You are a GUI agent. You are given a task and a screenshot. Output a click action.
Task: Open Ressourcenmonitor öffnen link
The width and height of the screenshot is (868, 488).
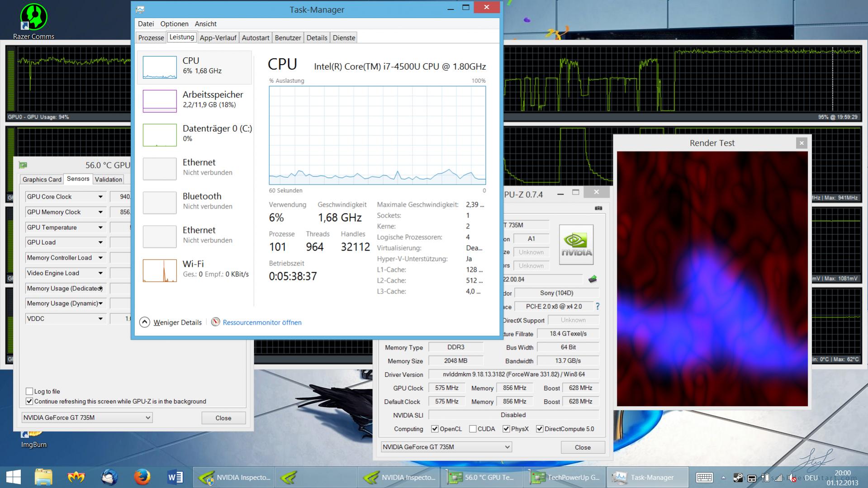tap(262, 322)
